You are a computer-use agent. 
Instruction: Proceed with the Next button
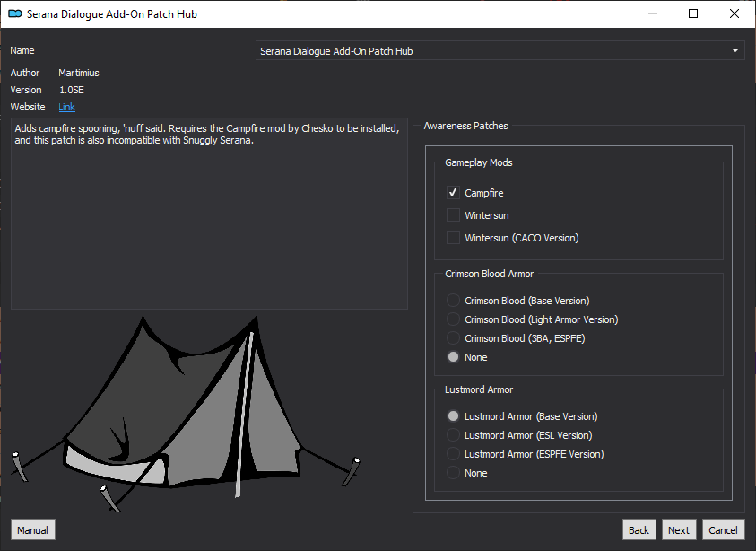coord(679,529)
